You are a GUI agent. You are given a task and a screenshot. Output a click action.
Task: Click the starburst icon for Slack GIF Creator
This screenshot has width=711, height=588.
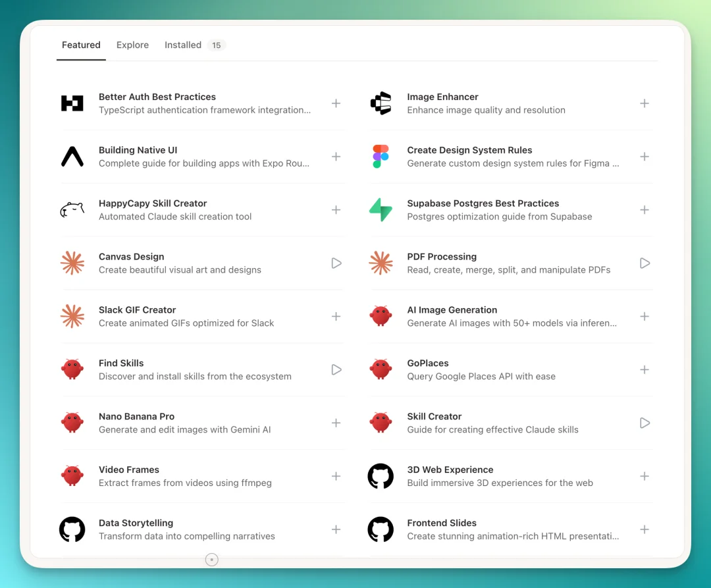(72, 316)
